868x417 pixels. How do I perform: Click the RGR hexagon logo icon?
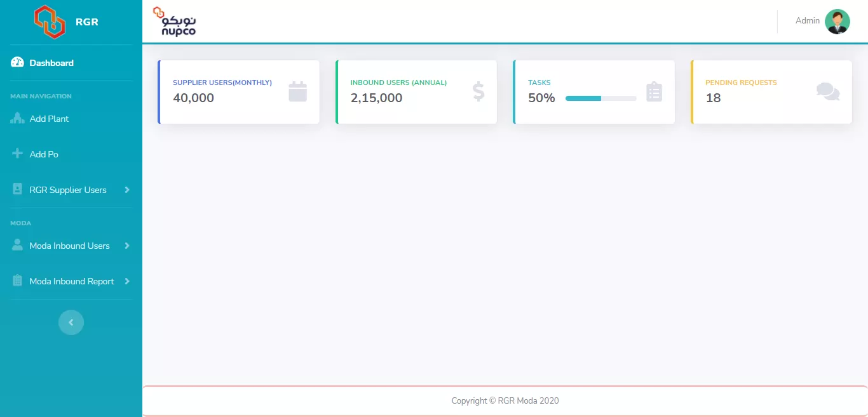pyautogui.click(x=50, y=22)
